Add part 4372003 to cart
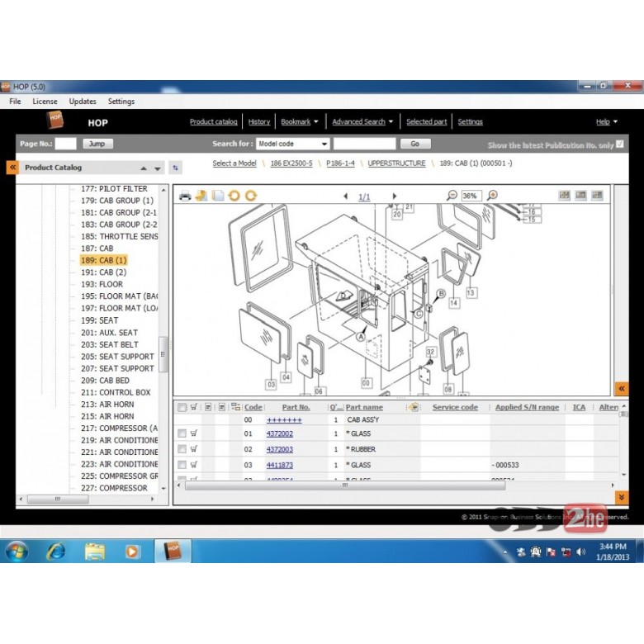644x644 pixels. [194, 448]
